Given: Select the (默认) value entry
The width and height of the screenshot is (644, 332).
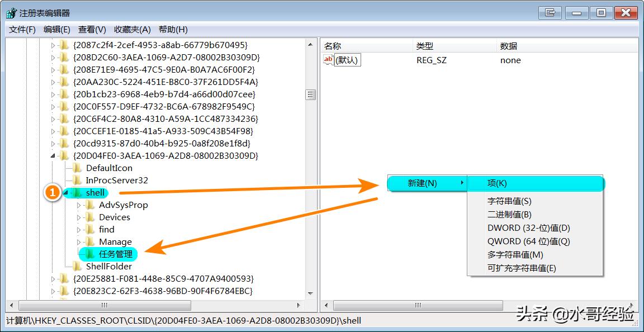Looking at the screenshot, I should coord(348,60).
